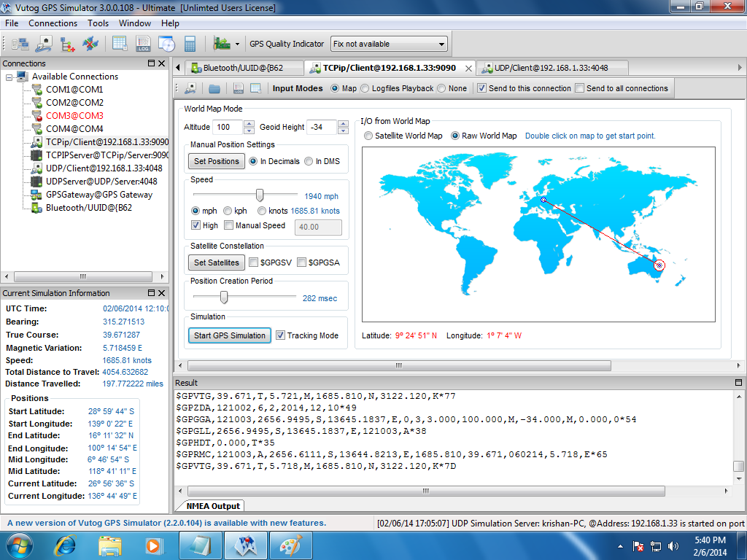The width and height of the screenshot is (747, 560).
Task: Toggle Tracking Mode checkbox
Action: coord(281,335)
